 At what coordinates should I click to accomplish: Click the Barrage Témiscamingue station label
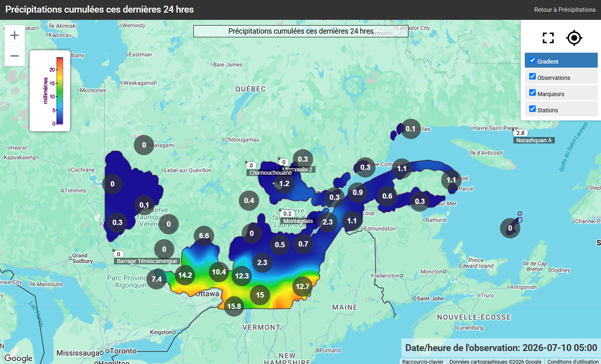click(147, 261)
